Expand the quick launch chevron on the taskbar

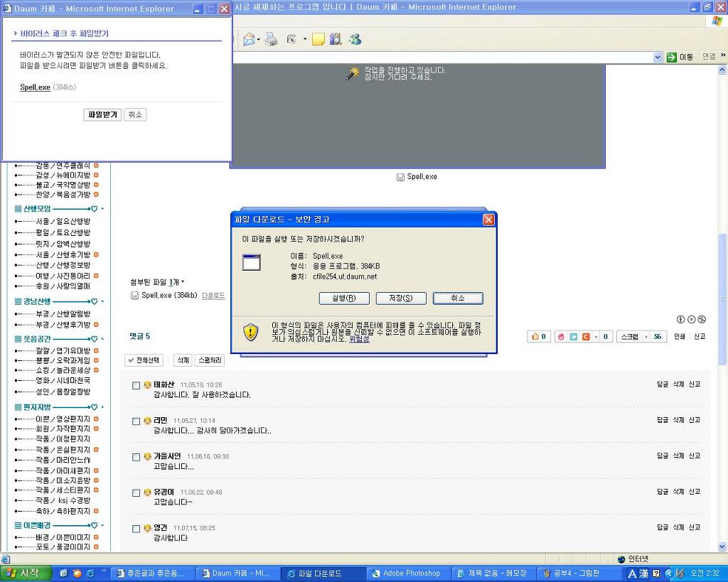click(104, 571)
